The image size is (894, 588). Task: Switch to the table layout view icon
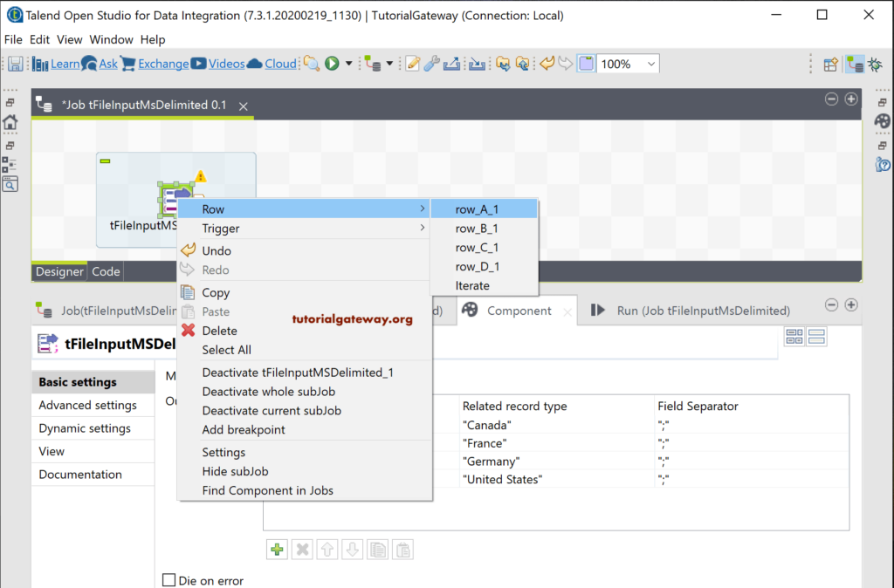tap(794, 337)
